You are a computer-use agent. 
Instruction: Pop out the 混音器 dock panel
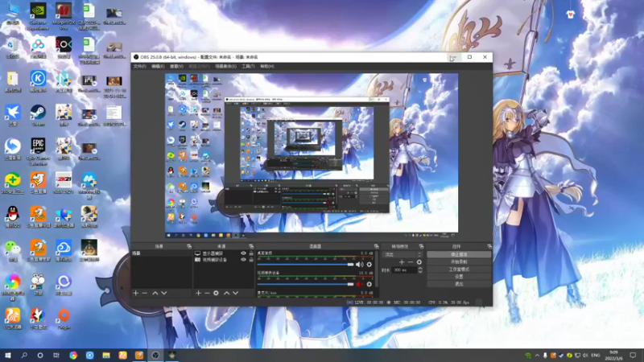[376, 246]
